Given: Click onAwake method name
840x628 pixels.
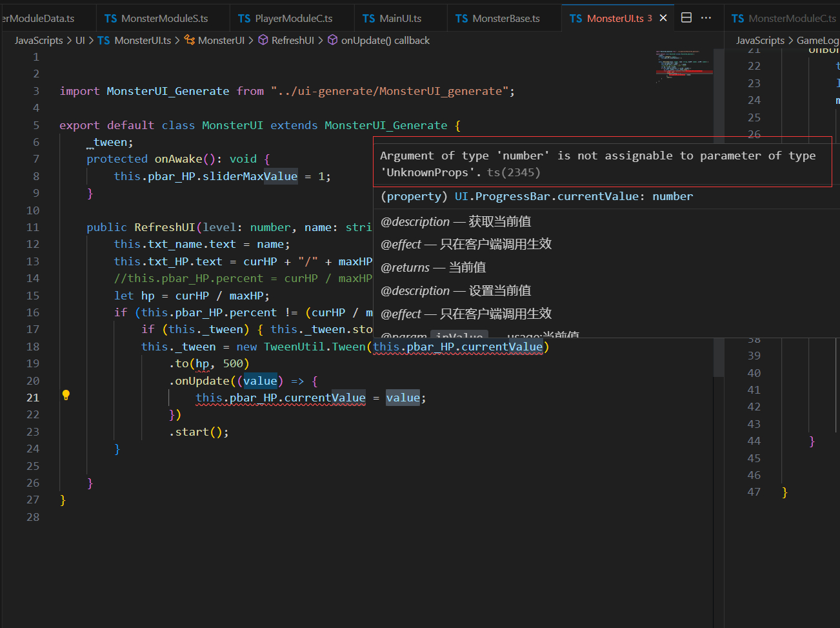Looking at the screenshot, I should click(x=179, y=159).
